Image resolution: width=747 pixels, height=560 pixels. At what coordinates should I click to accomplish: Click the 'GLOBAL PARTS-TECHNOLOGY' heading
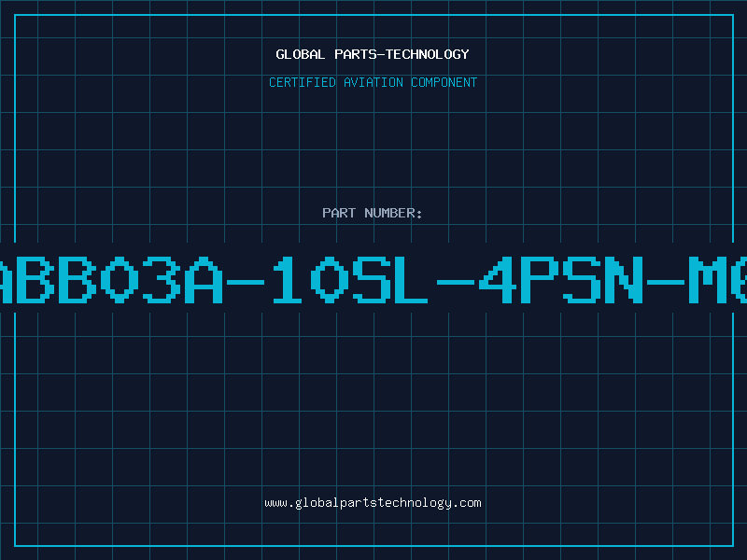(x=373, y=54)
